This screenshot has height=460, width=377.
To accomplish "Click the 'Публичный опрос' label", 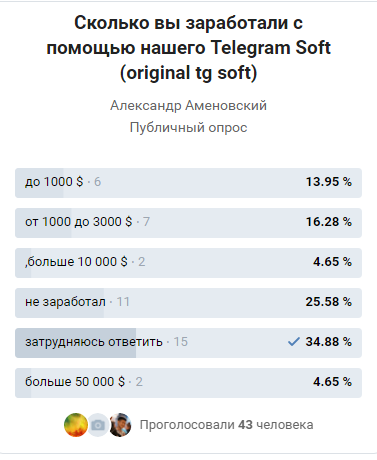I will (188, 128).
